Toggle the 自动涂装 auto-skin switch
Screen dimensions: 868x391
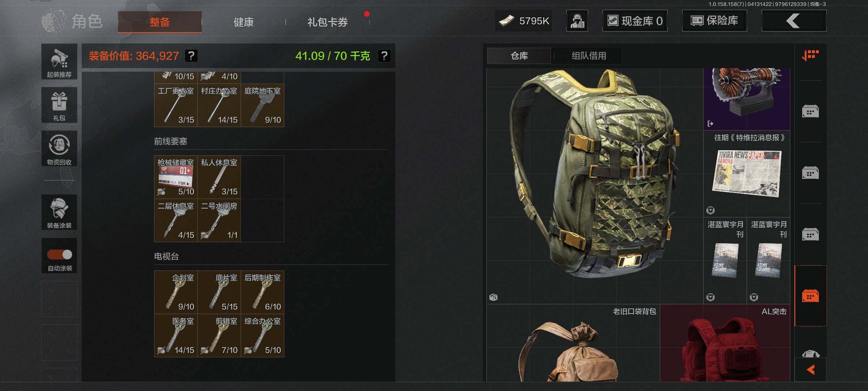[x=60, y=255]
